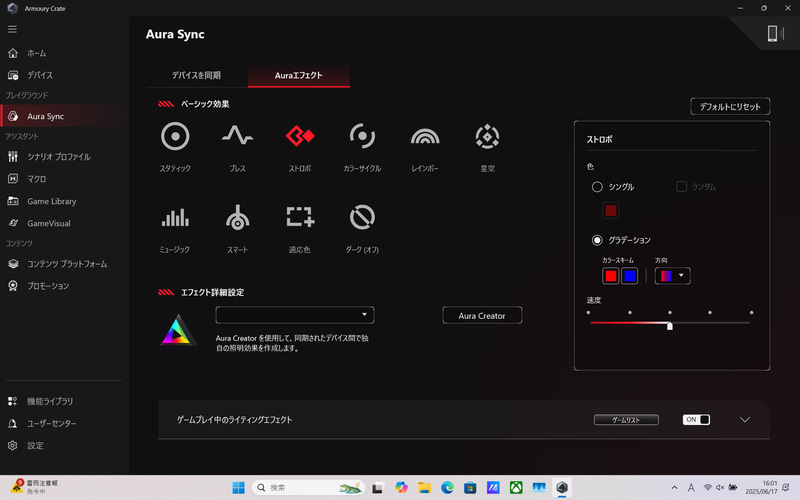This screenshot has height=500, width=800.
Task: Show hidden system tray icons
Action: (x=674, y=488)
